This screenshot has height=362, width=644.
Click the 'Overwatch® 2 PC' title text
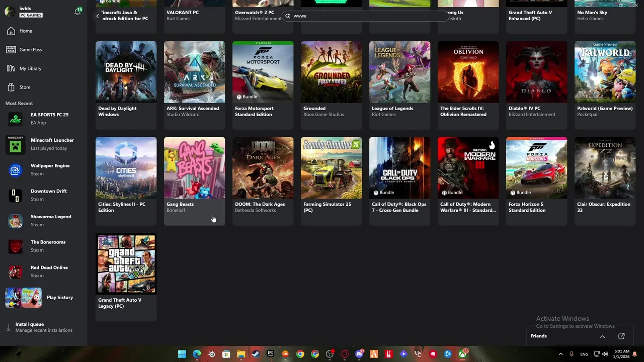pos(254,13)
